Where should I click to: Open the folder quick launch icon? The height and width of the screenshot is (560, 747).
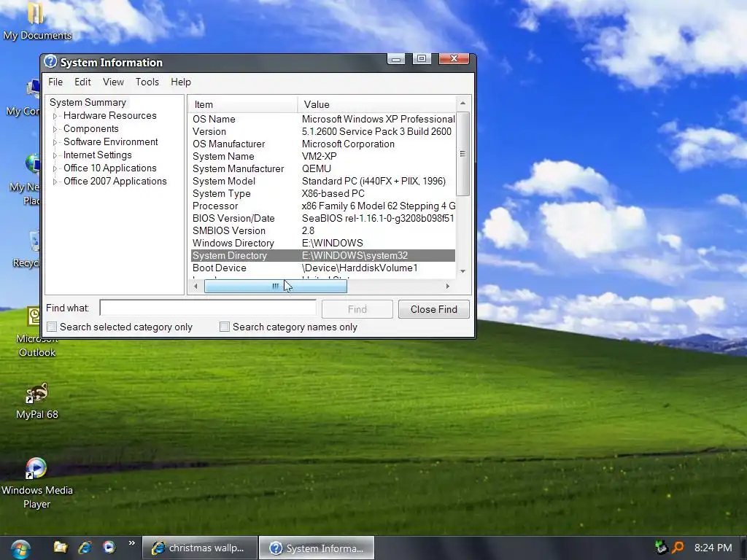61,547
